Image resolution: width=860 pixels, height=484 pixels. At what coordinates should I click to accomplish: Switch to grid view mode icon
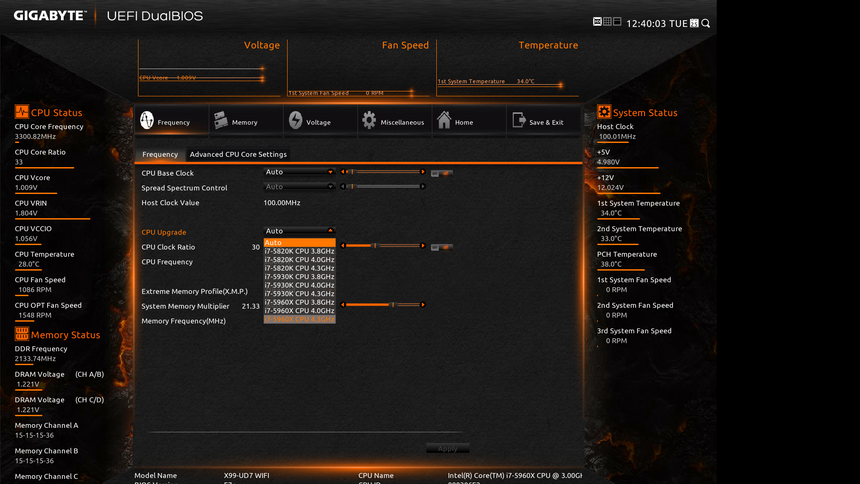click(607, 22)
